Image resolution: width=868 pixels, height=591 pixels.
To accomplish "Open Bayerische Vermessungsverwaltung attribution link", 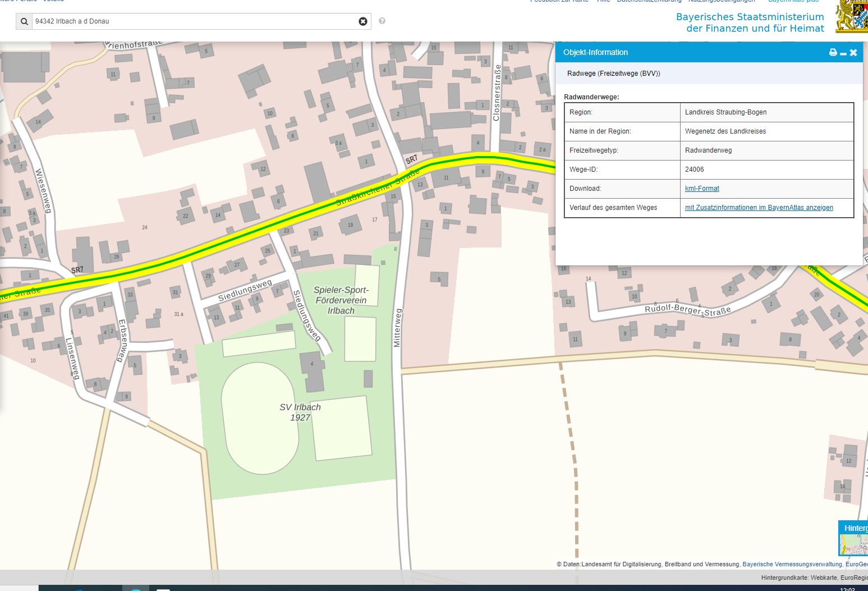I will pyautogui.click(x=792, y=564).
